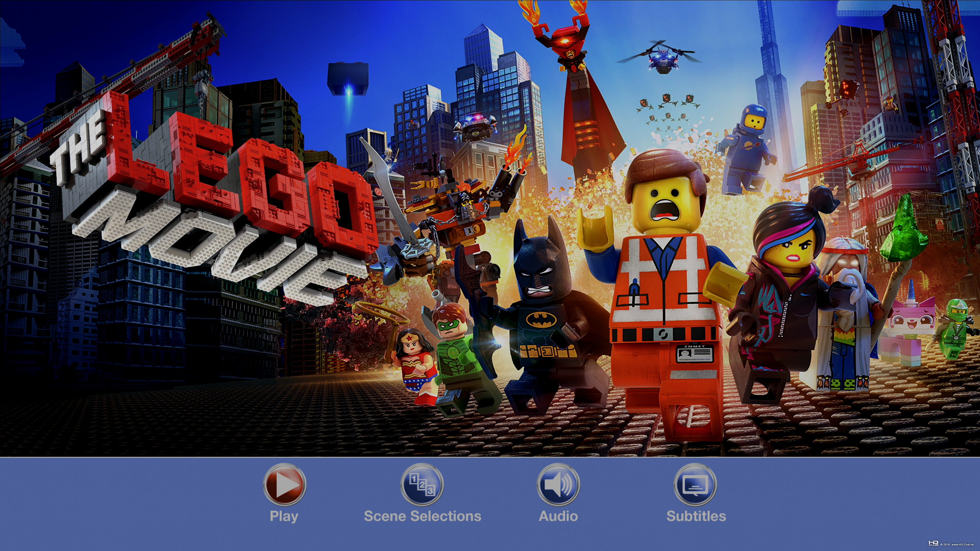Viewport: 980px width, 551px height.
Task: Click the red Play icon
Action: coord(285,484)
